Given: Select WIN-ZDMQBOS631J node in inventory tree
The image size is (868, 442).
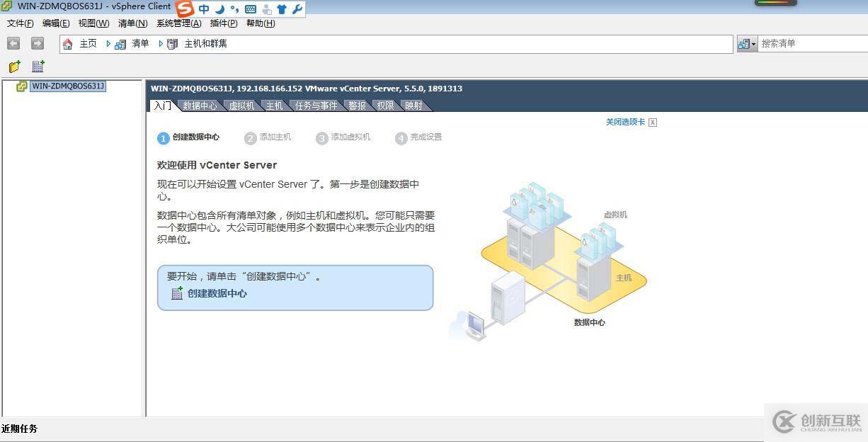Looking at the screenshot, I should coord(68,86).
